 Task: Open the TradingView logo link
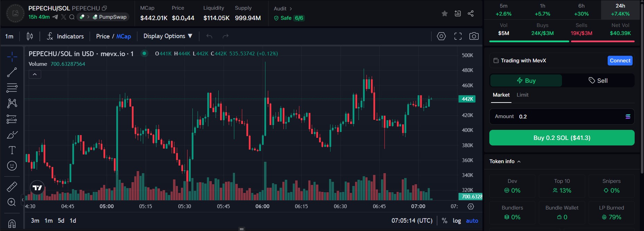coord(37,188)
